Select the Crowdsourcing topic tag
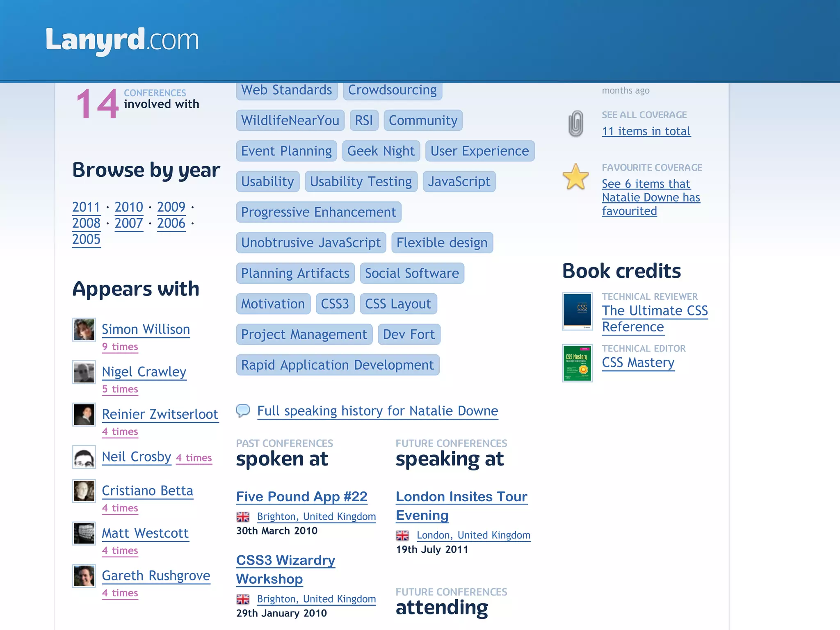The width and height of the screenshot is (840, 630). (393, 91)
